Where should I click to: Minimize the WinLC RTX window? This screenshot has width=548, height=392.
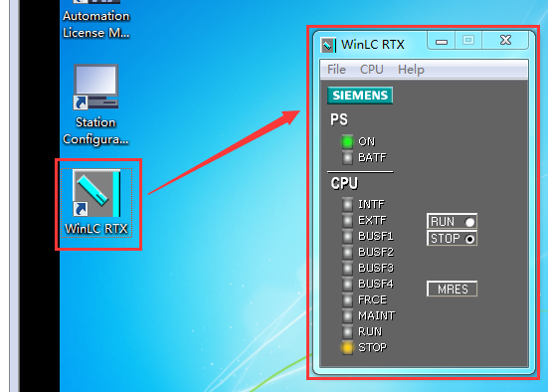441,41
